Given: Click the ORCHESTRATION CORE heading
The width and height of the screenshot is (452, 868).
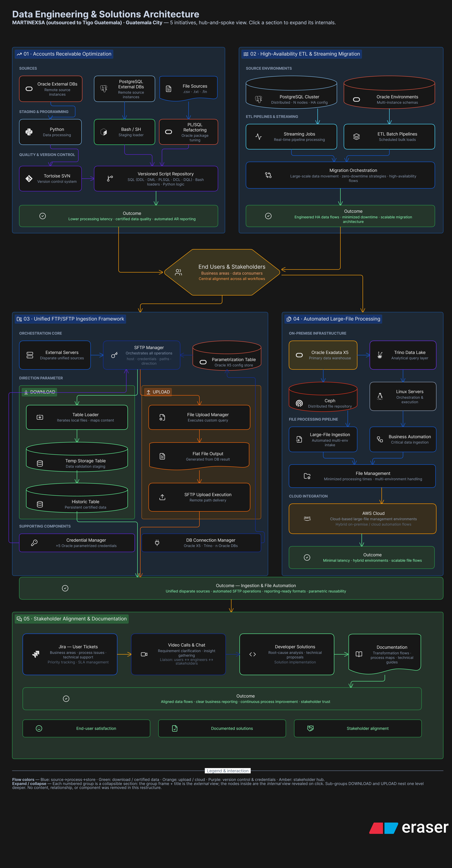Looking at the screenshot, I should (40, 333).
